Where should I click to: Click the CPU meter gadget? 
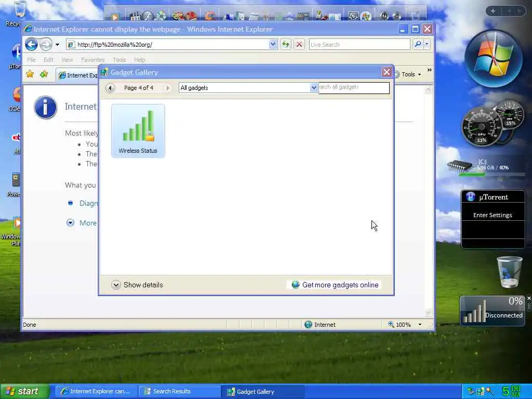point(481,128)
